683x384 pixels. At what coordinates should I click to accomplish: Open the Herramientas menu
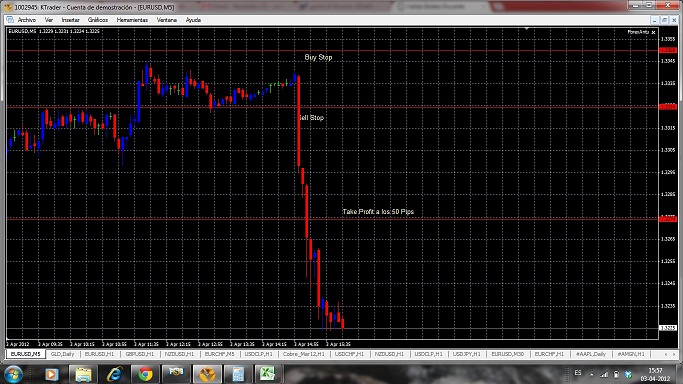click(x=132, y=20)
